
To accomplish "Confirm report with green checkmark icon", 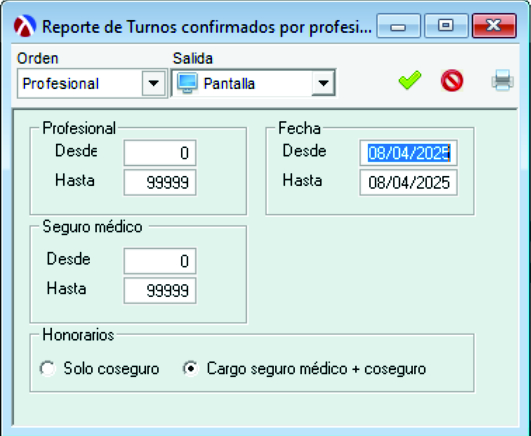I will pos(410,80).
